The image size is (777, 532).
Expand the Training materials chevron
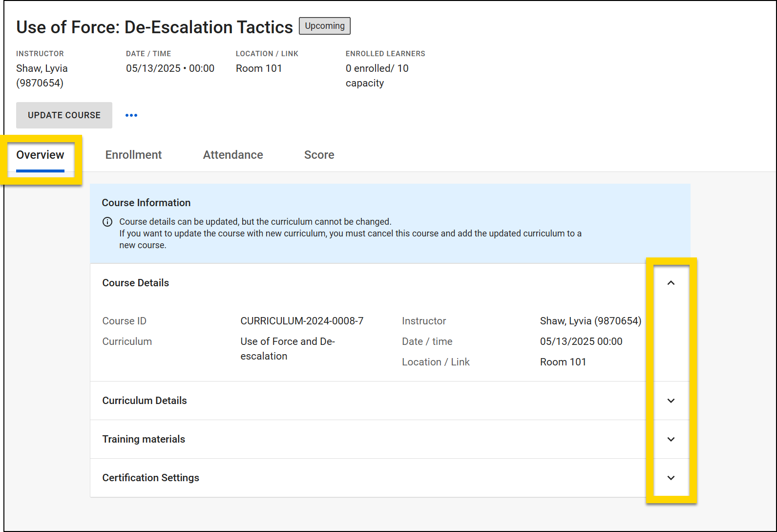pyautogui.click(x=671, y=439)
